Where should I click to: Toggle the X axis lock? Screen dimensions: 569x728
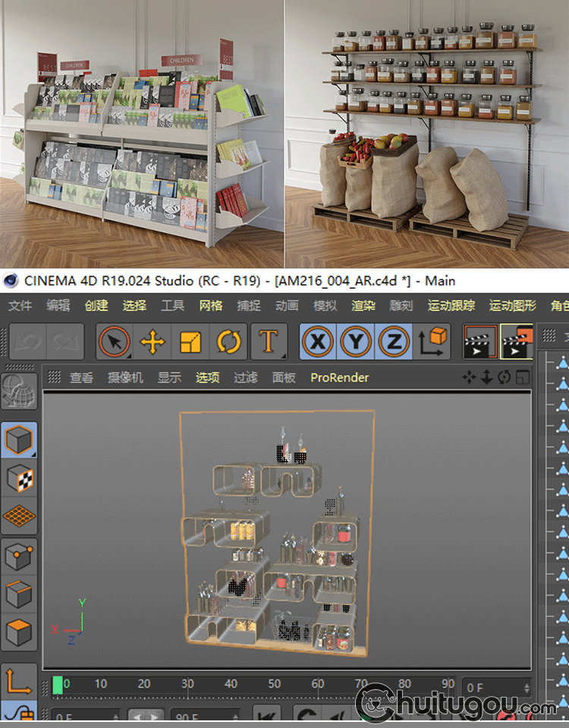point(319,342)
